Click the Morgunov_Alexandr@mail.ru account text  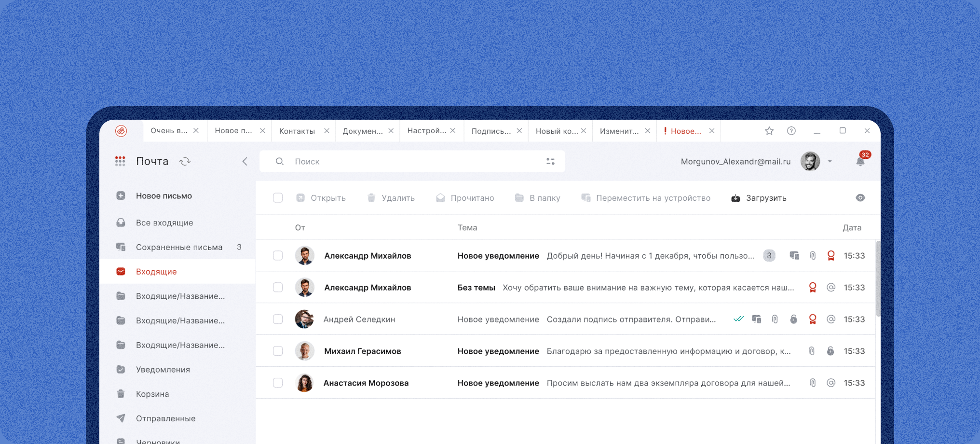(735, 161)
